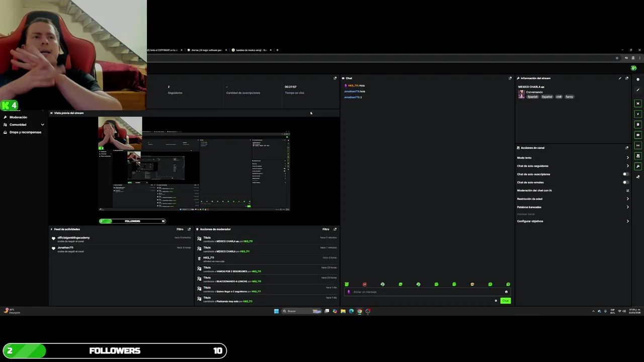Screen dimensions: 644x362
Task: Click the MEXICO CHARLA stream title
Action: point(531,87)
